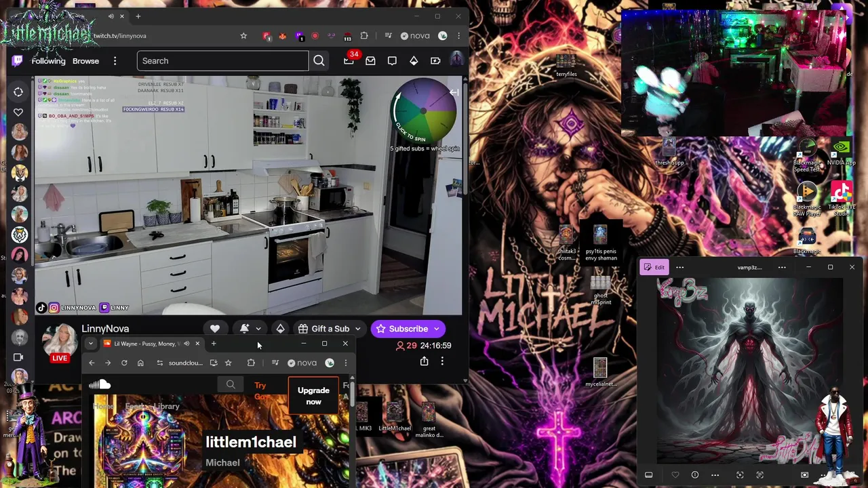The height and width of the screenshot is (488, 868).
Task: Open Twitch notifications showing badge 34
Action: click(349, 60)
